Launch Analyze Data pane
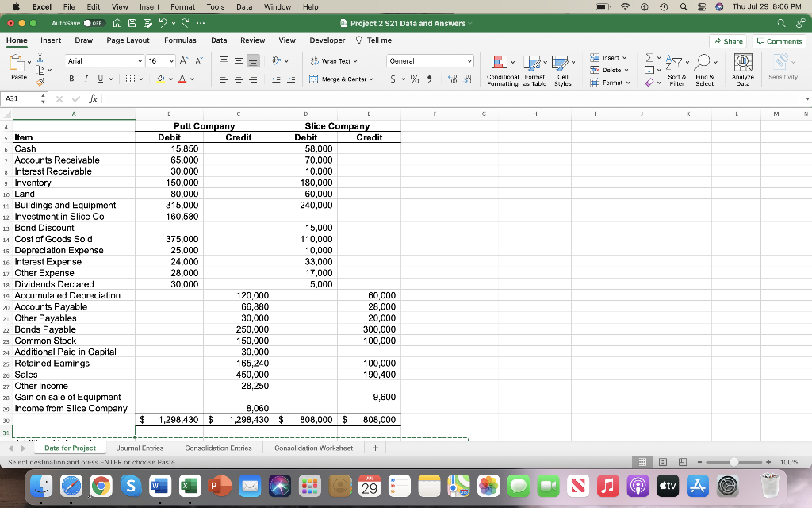812x508 pixels. coord(744,69)
